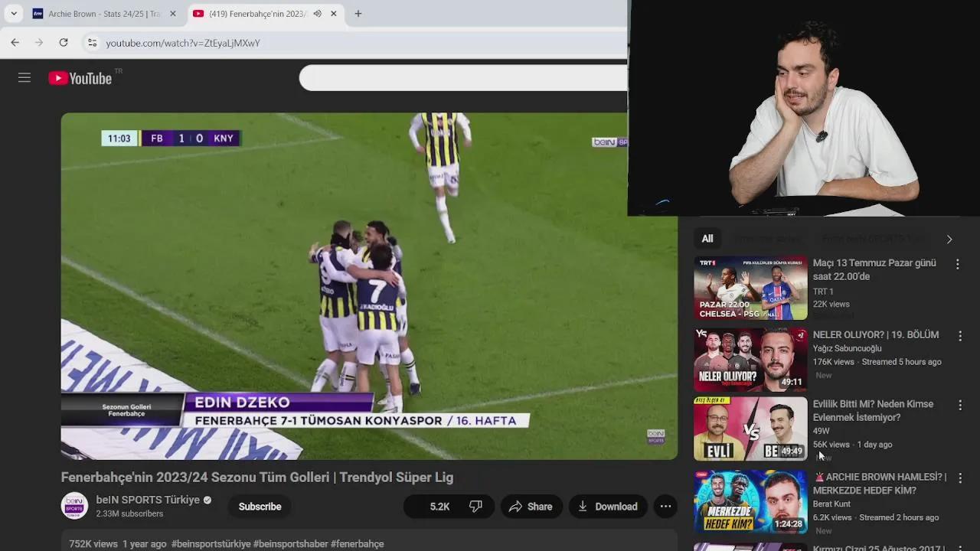Expand the browser tab search dropdown
This screenshot has height=551, width=980.
coord(13,14)
